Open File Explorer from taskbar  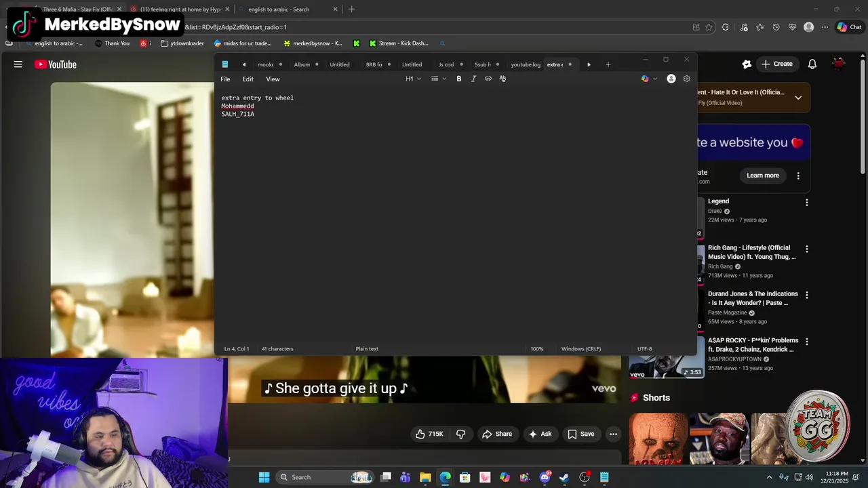[x=425, y=477]
